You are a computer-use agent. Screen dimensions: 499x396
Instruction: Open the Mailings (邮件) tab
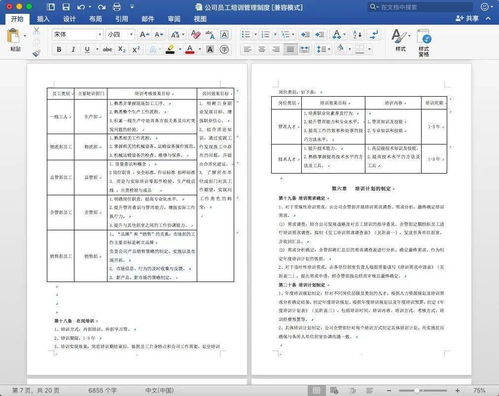point(148,19)
